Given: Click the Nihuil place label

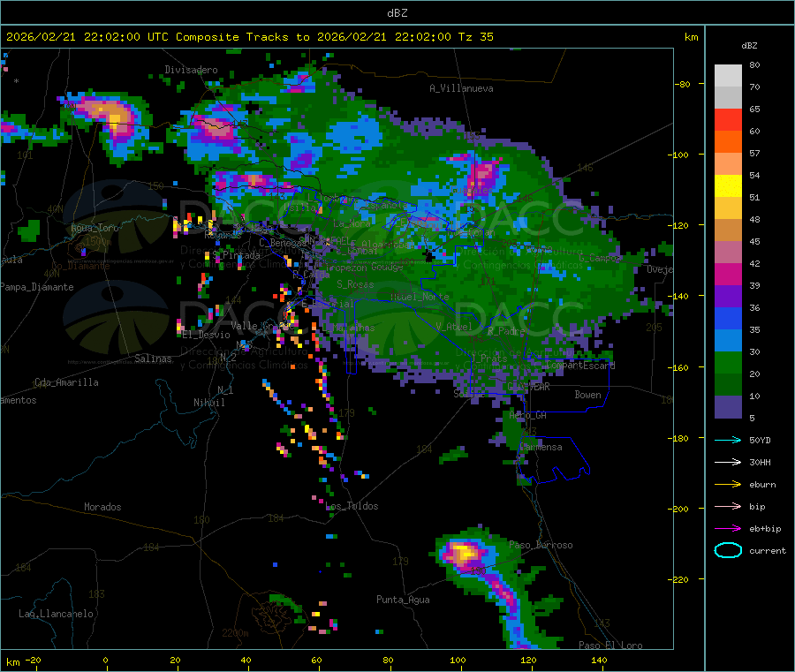Looking at the screenshot, I should pos(208,403).
